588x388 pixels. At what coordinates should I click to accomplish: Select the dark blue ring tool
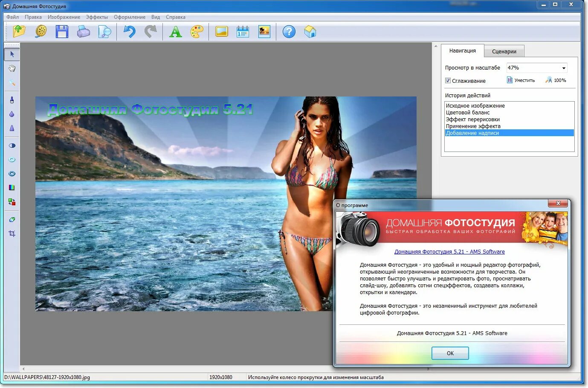pos(12,174)
